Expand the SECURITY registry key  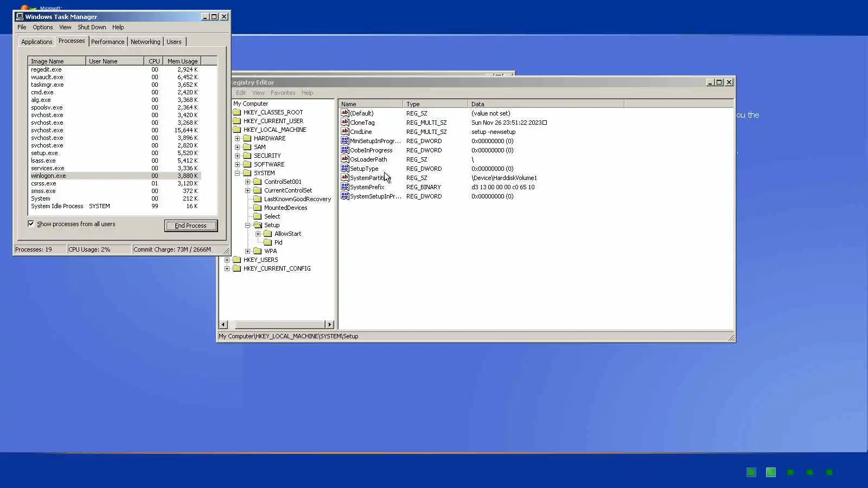(237, 156)
